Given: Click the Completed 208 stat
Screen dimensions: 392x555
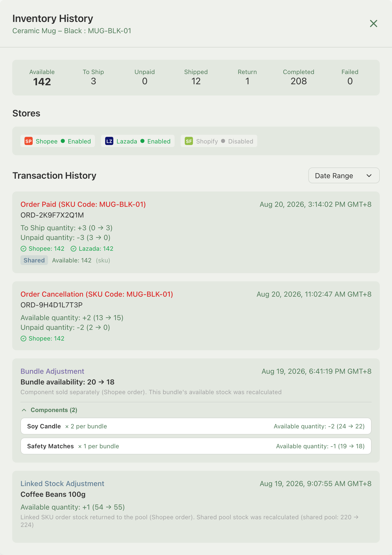Looking at the screenshot, I should [299, 78].
